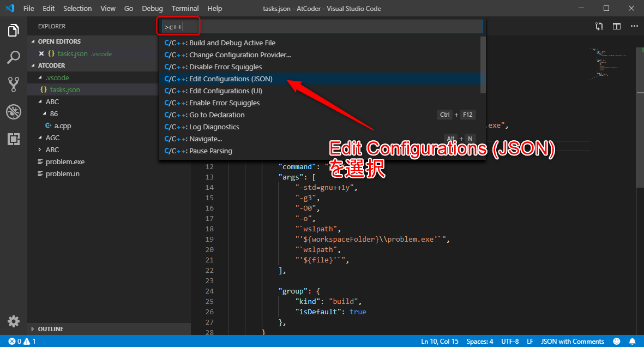
Task: Open the Manage gear icon
Action: (13, 321)
